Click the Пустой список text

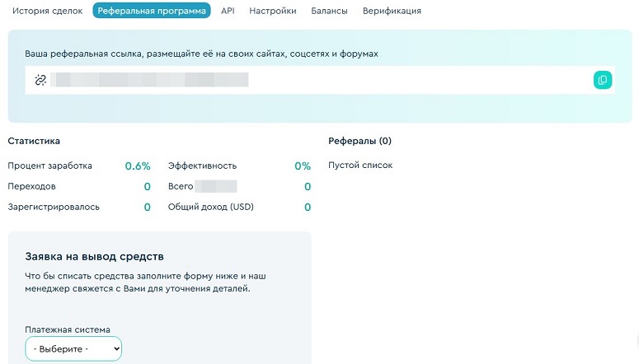pos(360,166)
